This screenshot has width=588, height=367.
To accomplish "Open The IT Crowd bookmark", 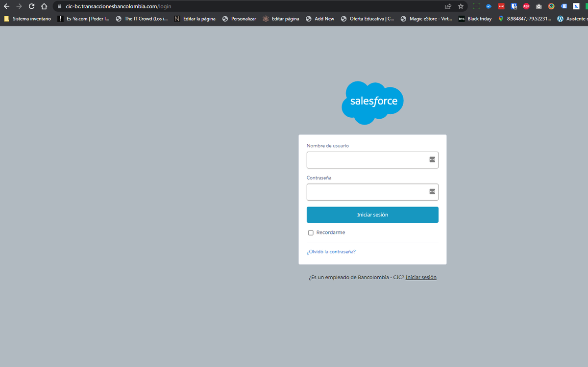I will (x=142, y=19).
